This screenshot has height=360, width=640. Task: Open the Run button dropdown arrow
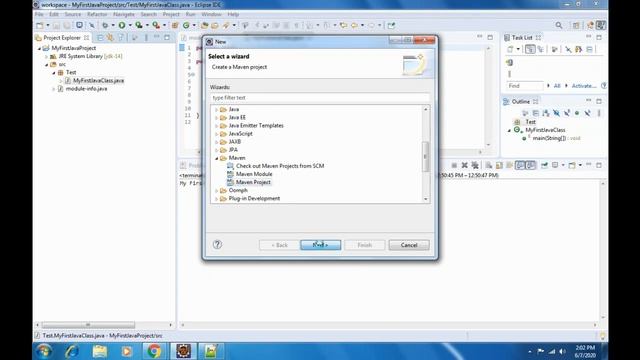coord(130,25)
